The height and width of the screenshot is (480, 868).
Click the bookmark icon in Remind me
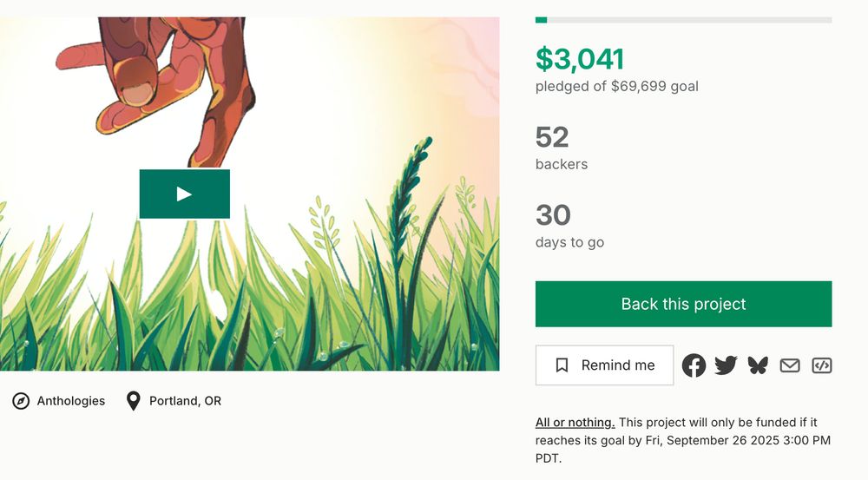click(x=562, y=365)
